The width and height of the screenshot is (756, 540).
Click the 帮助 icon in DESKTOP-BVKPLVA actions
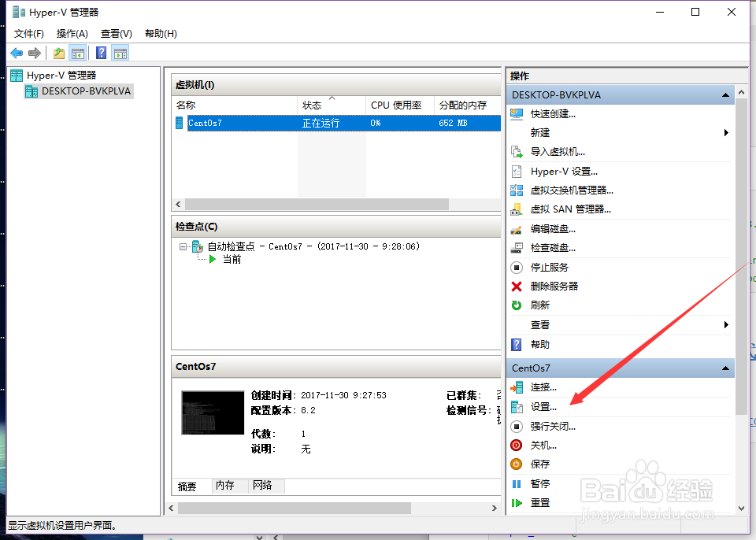(x=517, y=345)
